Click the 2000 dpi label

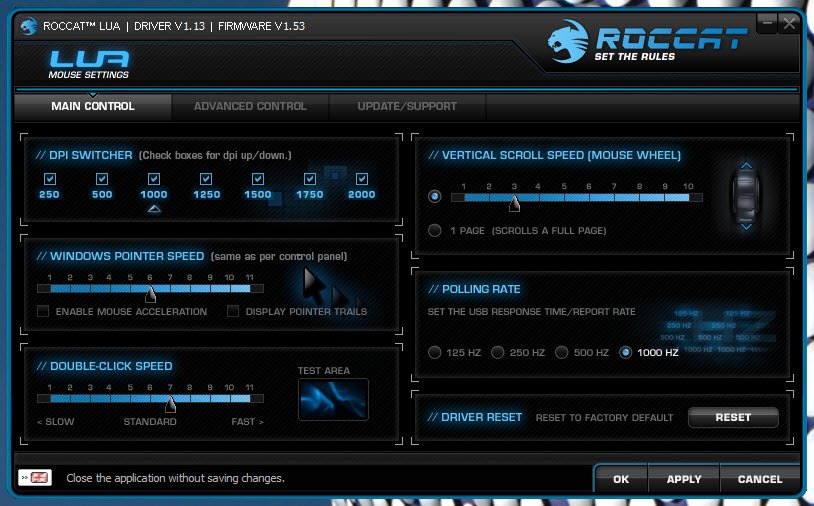(362, 195)
